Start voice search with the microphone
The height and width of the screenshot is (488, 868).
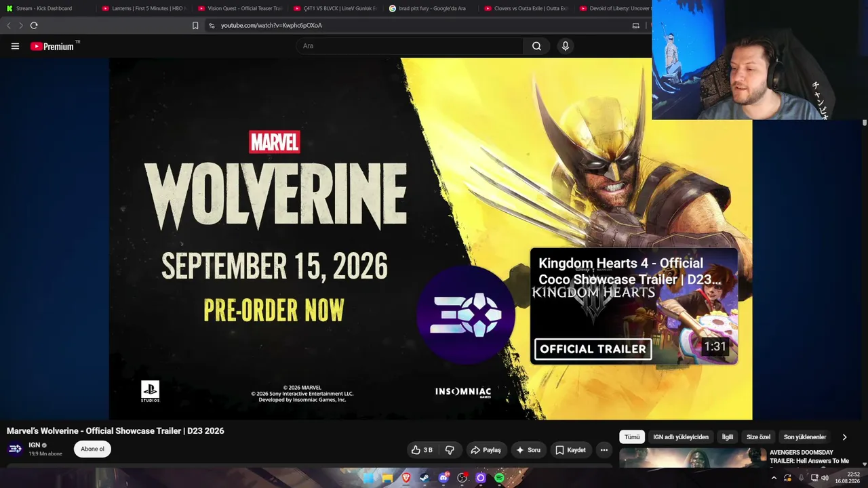point(565,46)
